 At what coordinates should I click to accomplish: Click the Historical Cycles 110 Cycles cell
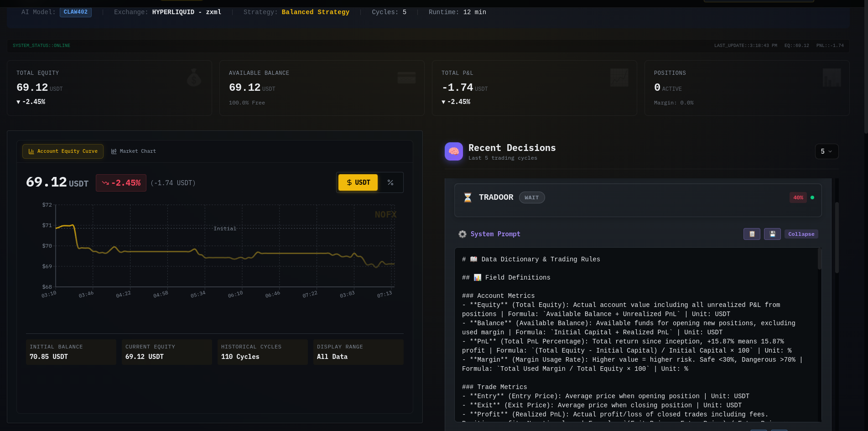click(263, 352)
